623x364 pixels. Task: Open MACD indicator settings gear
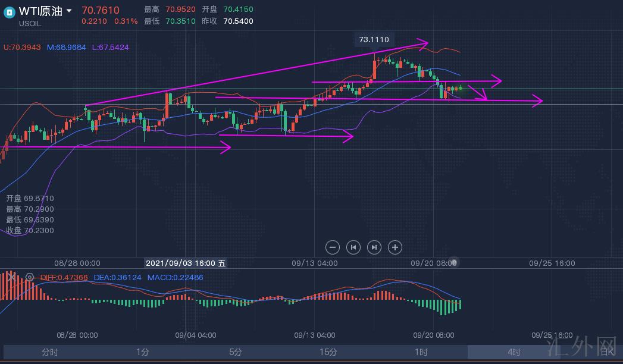click(x=30, y=277)
